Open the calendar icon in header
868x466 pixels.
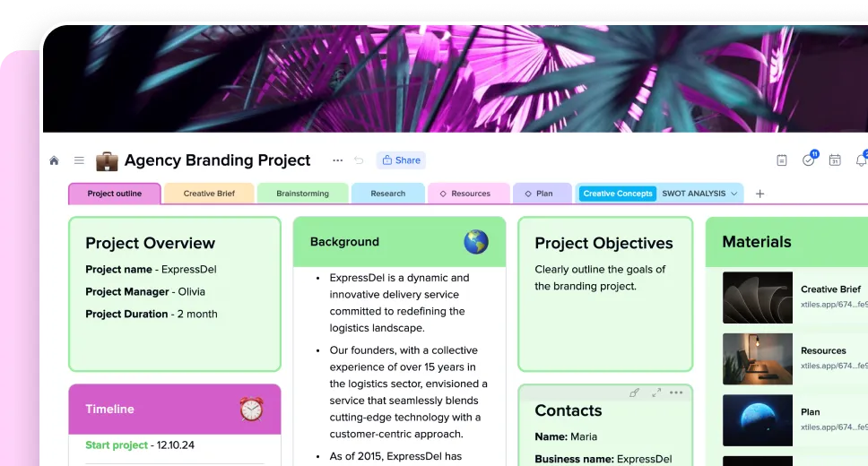coord(835,160)
